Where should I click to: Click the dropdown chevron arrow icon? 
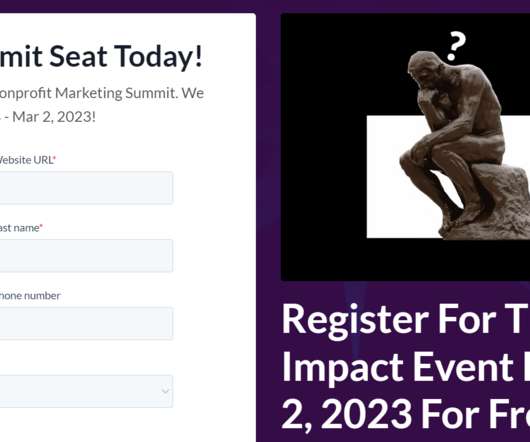click(x=165, y=391)
